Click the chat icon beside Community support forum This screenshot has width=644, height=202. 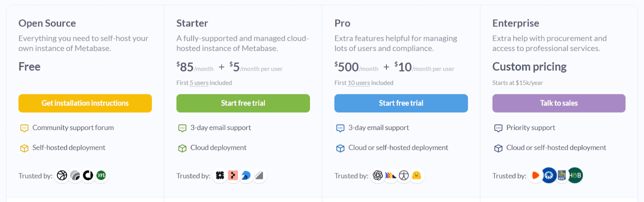(24, 128)
